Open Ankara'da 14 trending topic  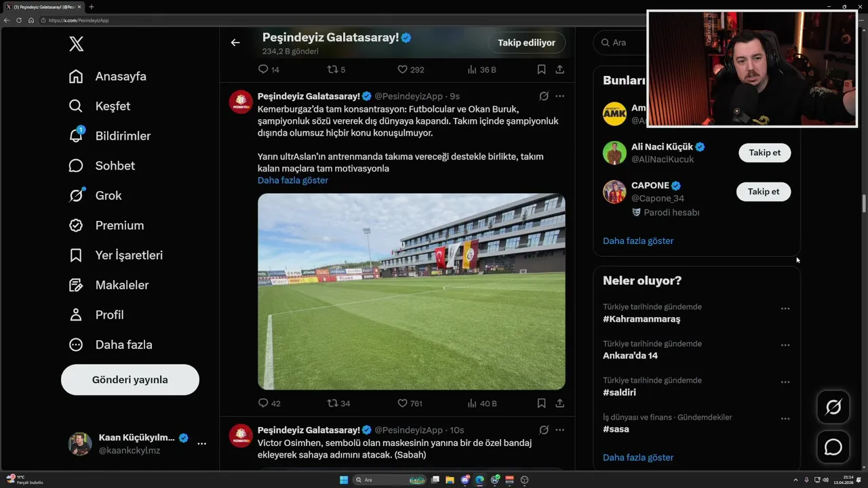tap(630, 356)
